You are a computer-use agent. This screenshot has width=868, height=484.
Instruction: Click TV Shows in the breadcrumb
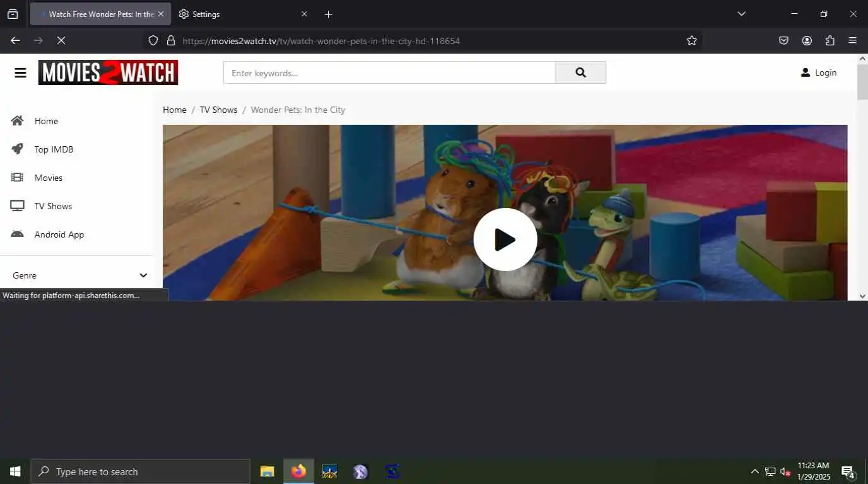(218, 110)
